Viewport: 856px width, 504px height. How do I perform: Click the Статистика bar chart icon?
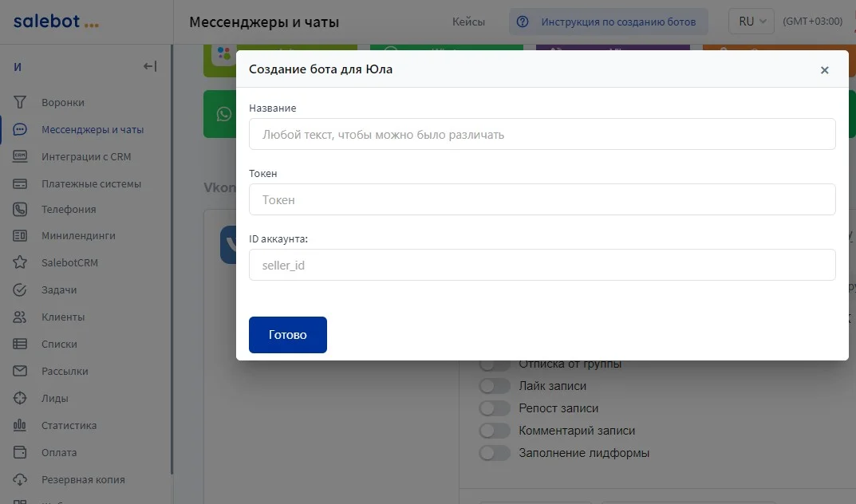21,425
